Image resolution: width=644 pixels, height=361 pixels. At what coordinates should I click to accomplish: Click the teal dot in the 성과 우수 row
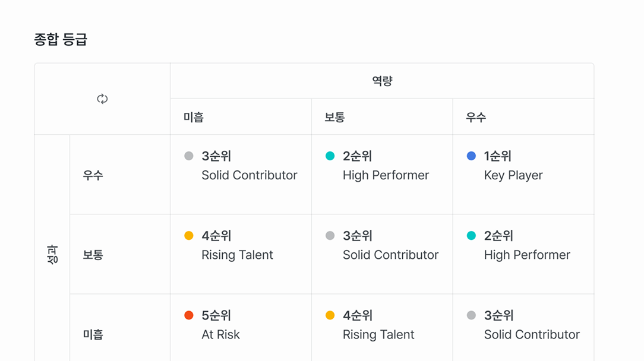pos(330,156)
